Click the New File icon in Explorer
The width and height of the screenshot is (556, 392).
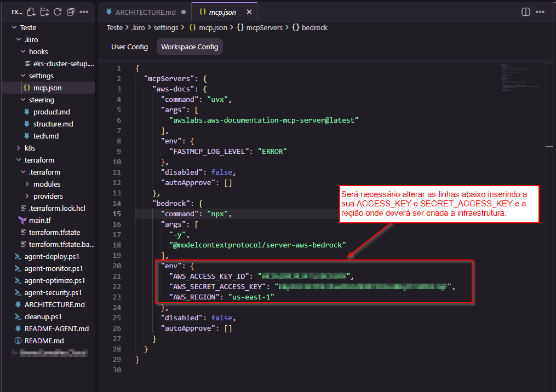tap(31, 11)
